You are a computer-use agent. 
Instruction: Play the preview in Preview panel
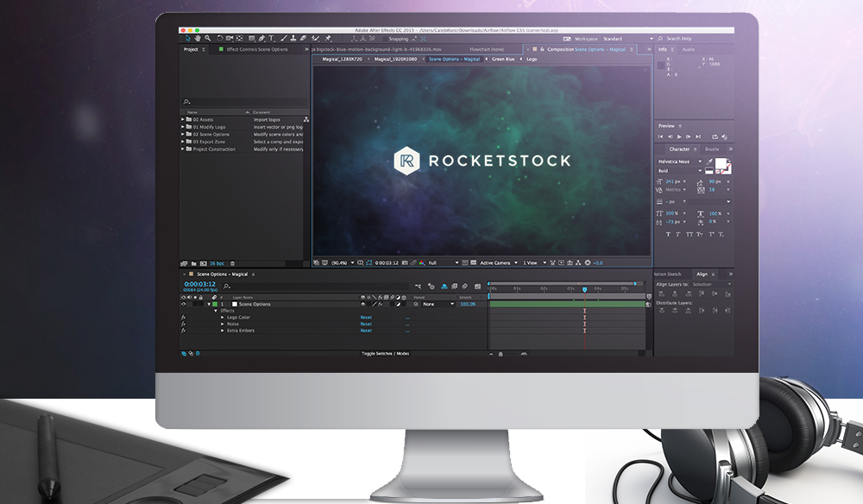679,137
